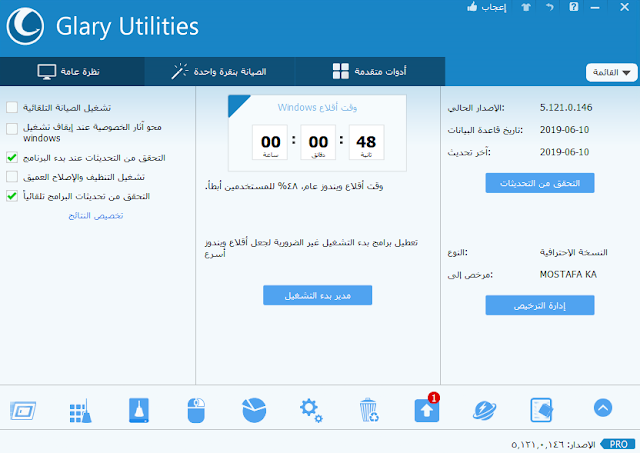Open the registry cleaner broom-grid icon

[80, 411]
